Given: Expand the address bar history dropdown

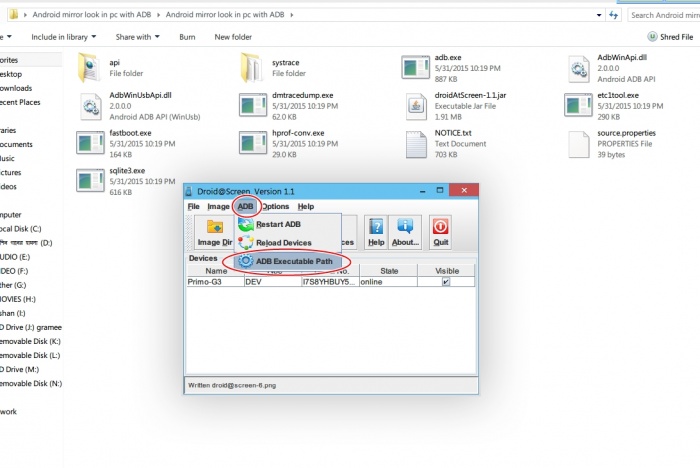Looking at the screenshot, I should point(599,15).
